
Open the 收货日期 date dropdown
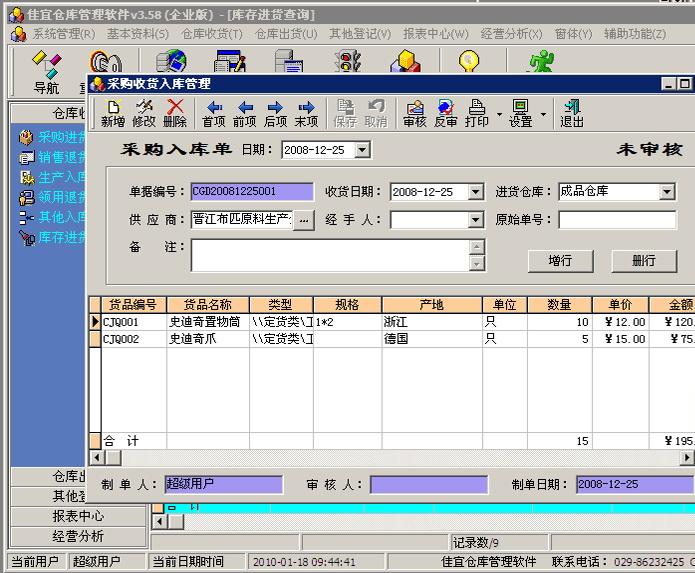[476, 192]
